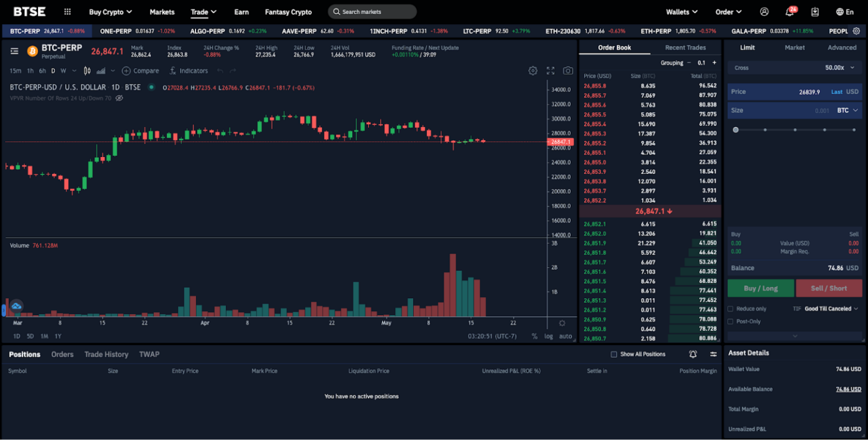Image resolution: width=868 pixels, height=440 pixels.
Task: Open the Good Till Canceled TIF dropdown
Action: (x=831, y=309)
